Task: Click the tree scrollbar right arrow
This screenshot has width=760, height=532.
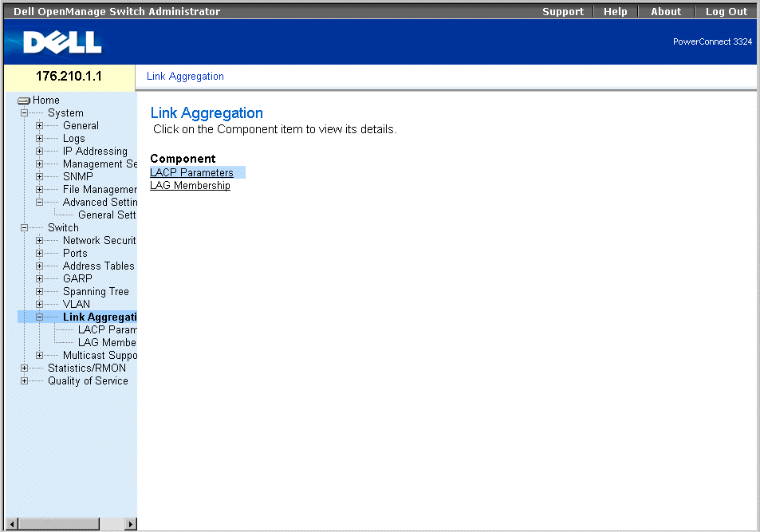Action: click(130, 524)
